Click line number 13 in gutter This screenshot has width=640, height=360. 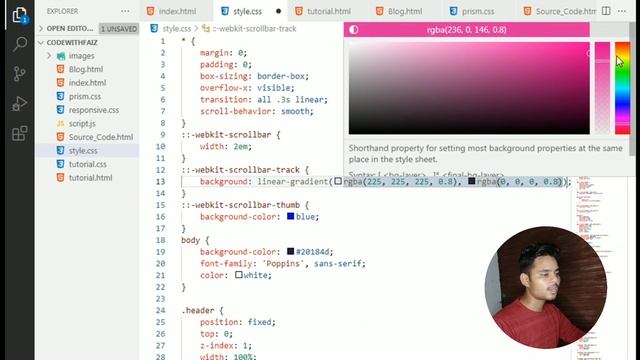(160, 182)
